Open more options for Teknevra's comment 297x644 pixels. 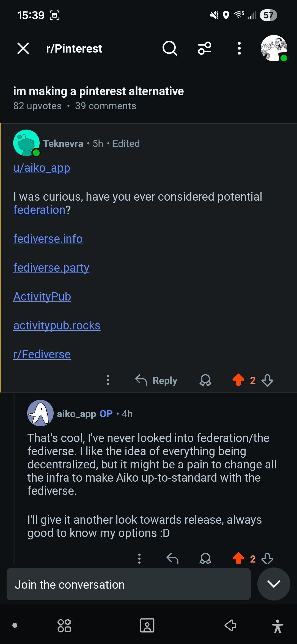108,380
